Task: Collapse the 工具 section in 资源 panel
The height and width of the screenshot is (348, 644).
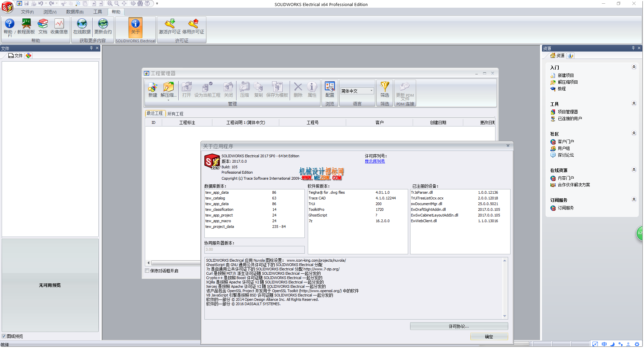Action: (634, 103)
